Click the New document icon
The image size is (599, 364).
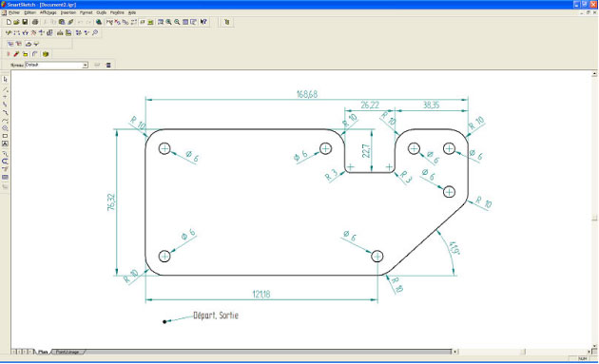9,22
